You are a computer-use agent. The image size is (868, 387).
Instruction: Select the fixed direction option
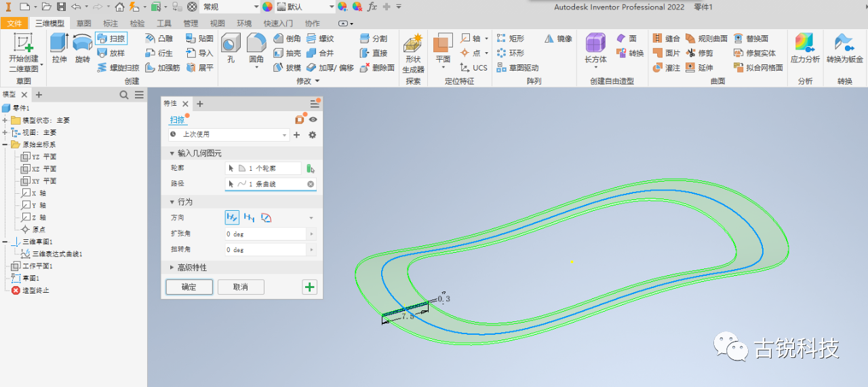coord(249,218)
